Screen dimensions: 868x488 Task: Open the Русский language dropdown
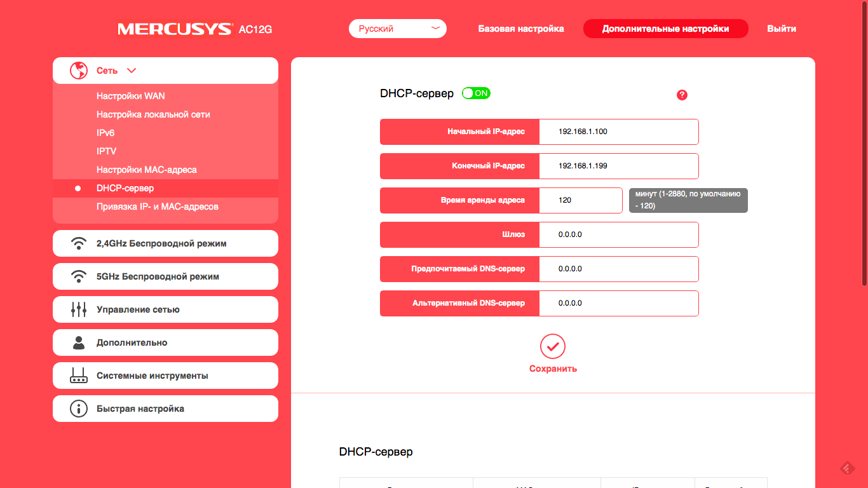[397, 29]
